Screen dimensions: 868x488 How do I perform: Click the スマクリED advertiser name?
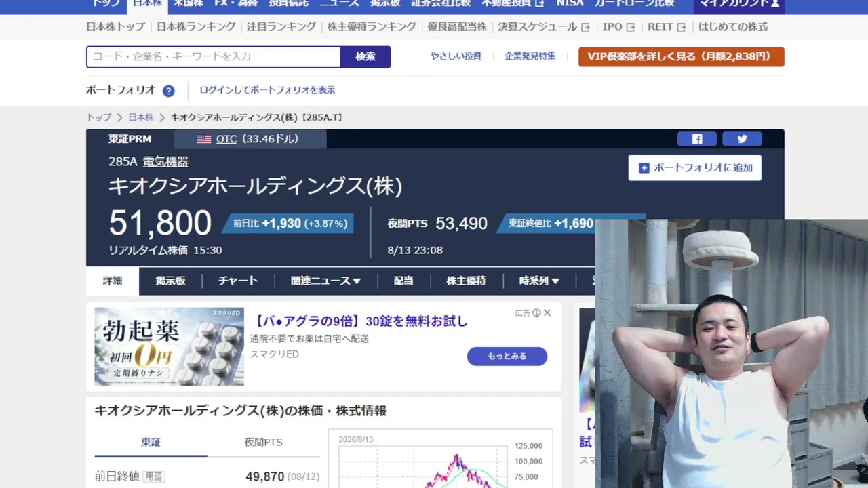(275, 354)
